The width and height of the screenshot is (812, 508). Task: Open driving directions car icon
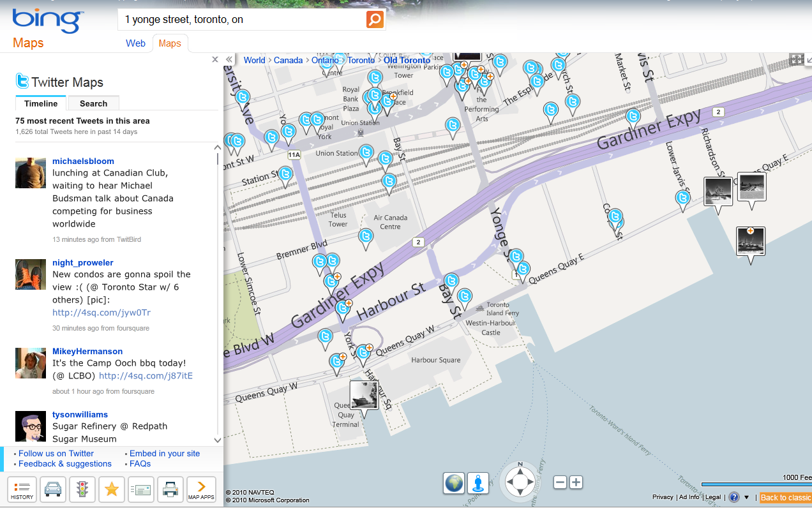pos(53,490)
